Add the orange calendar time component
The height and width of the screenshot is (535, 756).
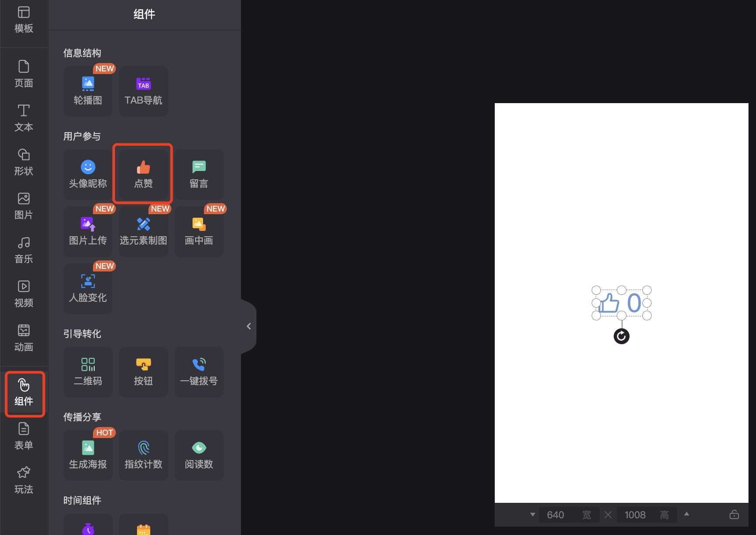(144, 525)
